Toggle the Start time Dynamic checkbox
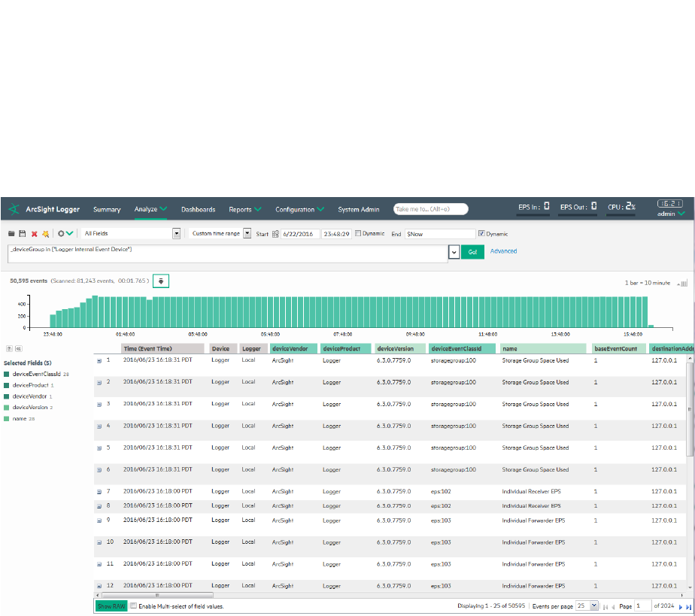This screenshot has width=695, height=616. coord(358,233)
